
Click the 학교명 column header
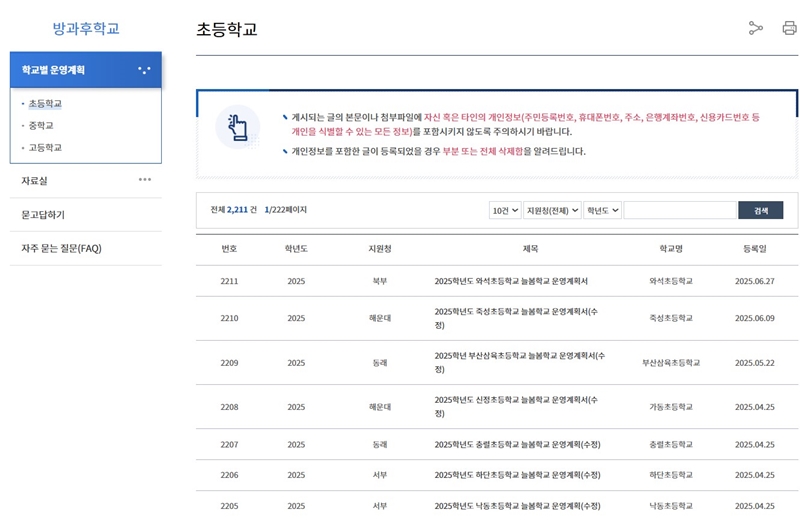point(670,249)
